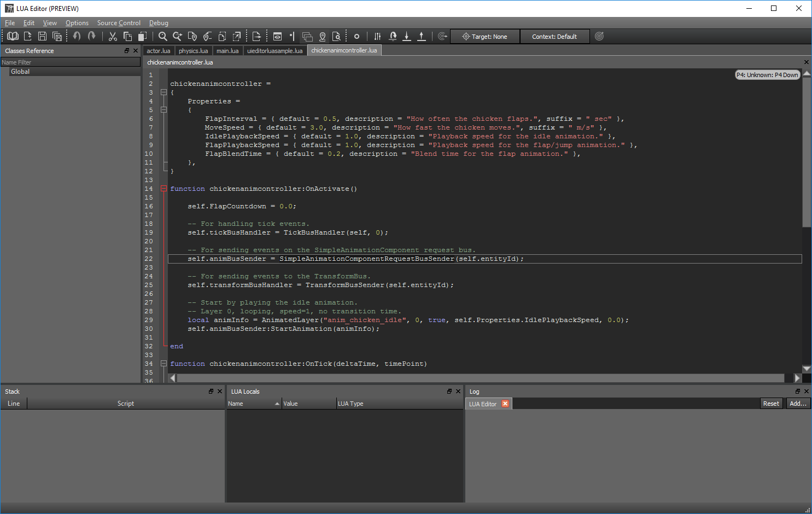Click the Add... button in Log

click(798, 404)
